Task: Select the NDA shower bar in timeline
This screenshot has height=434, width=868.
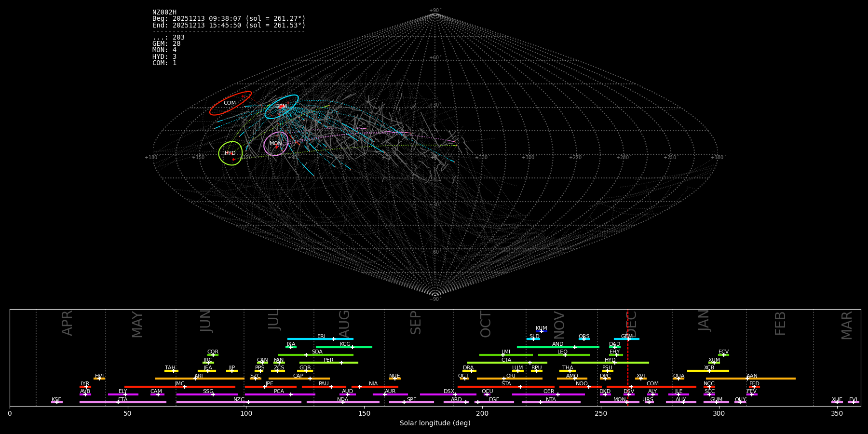Action: coord(343,402)
